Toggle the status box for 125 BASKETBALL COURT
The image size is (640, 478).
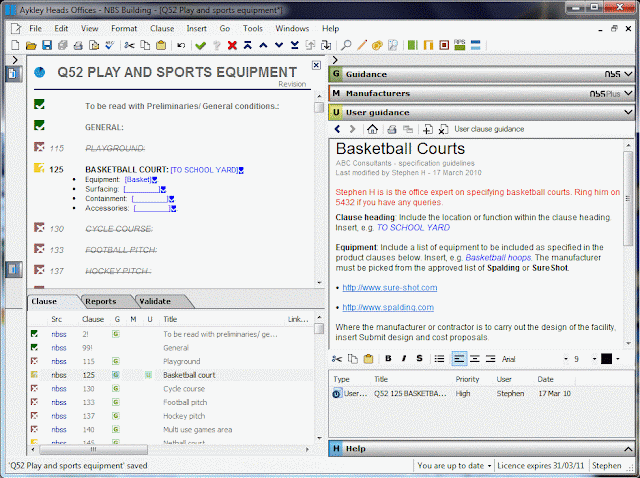point(39,167)
